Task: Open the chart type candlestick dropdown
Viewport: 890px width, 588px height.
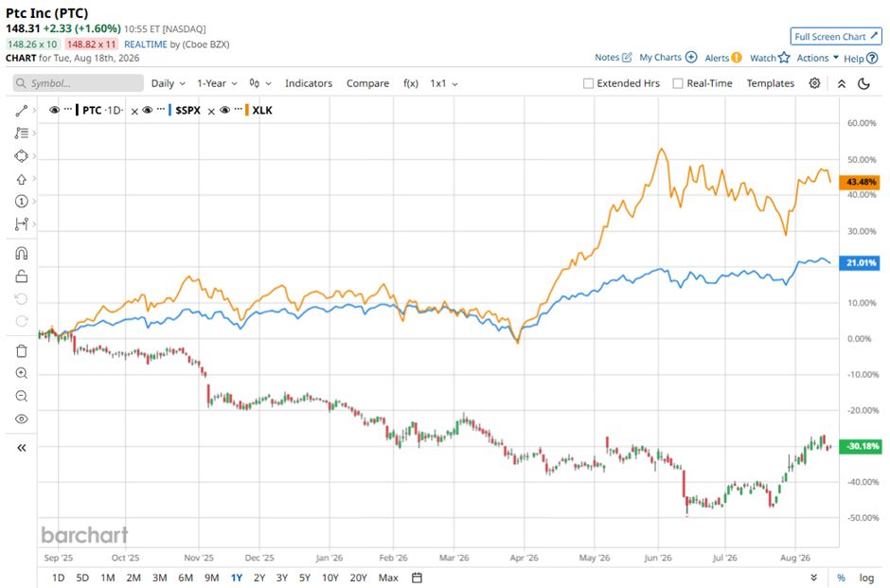Action: point(260,83)
